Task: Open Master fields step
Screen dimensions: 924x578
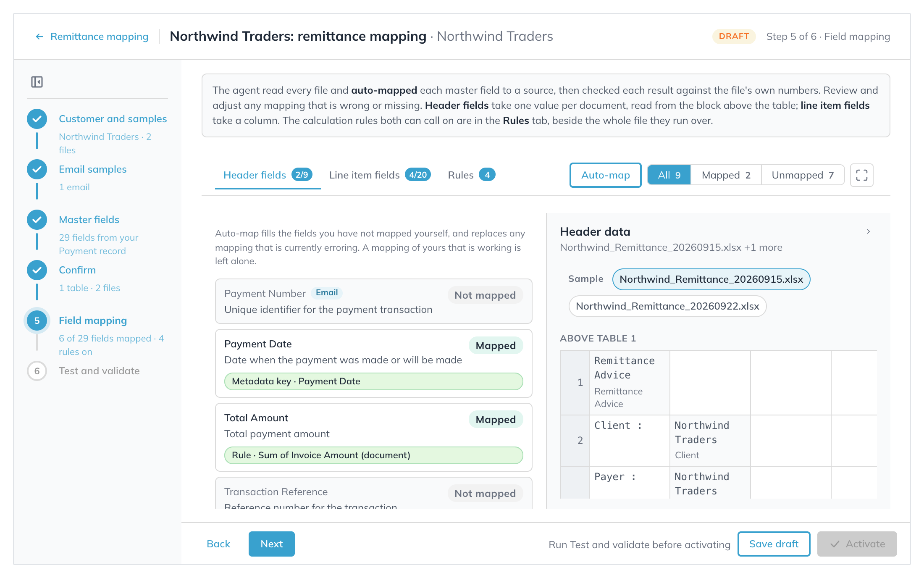Action: (89, 220)
